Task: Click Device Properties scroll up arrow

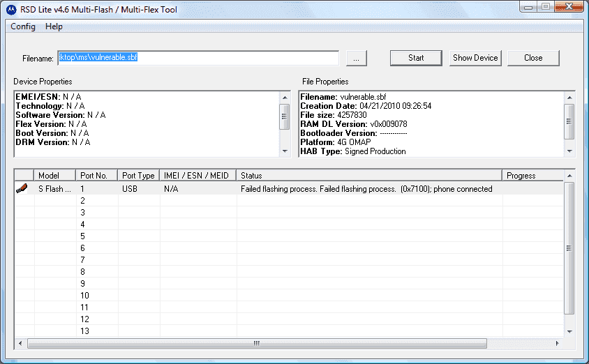Action: point(285,98)
